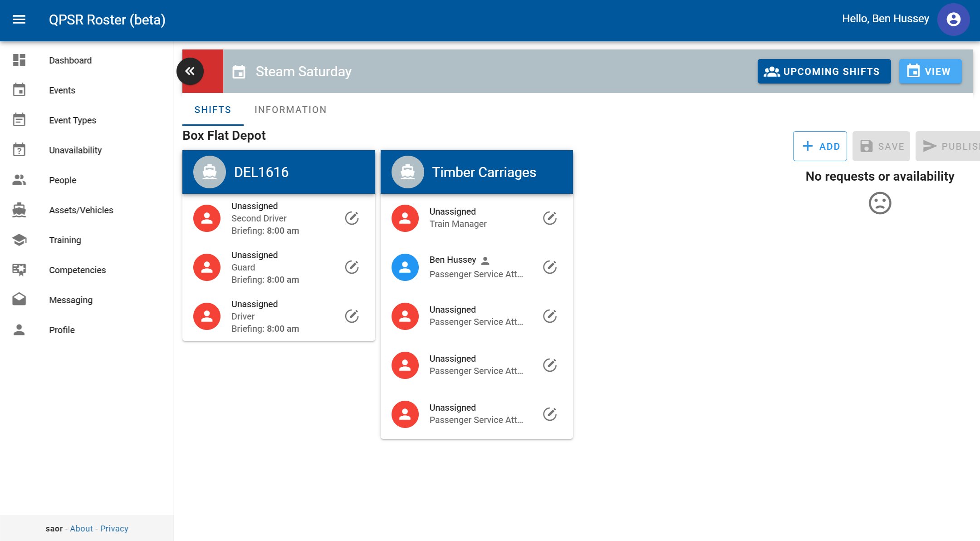980x541 pixels.
Task: Click ADD to create a new shift
Action: point(820,146)
